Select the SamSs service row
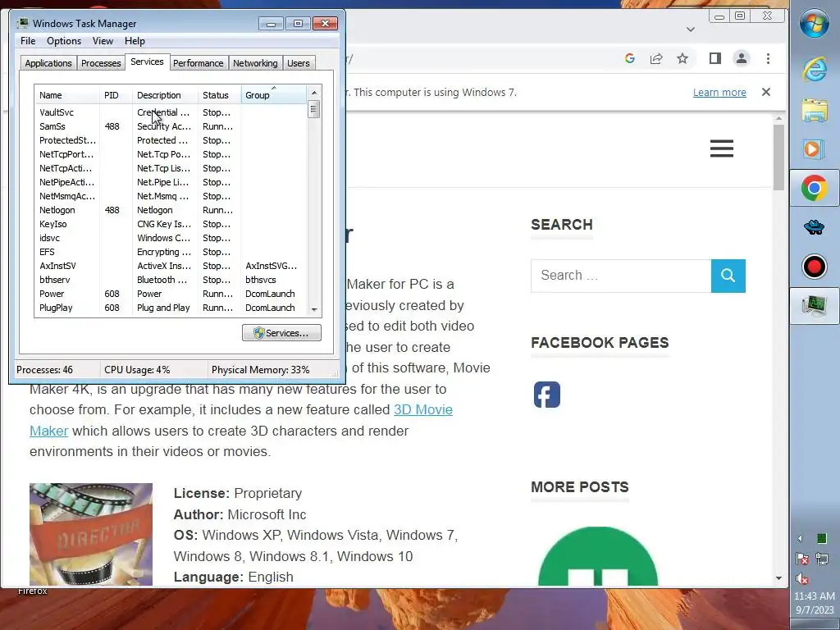 [x=171, y=126]
